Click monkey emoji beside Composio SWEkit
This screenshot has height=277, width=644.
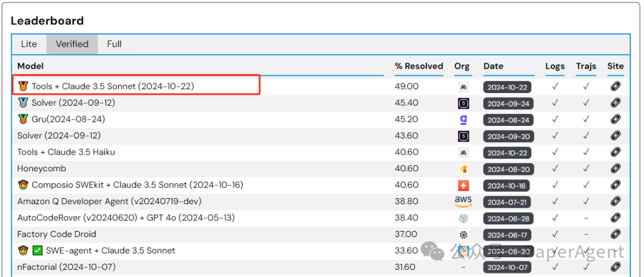[23, 185]
